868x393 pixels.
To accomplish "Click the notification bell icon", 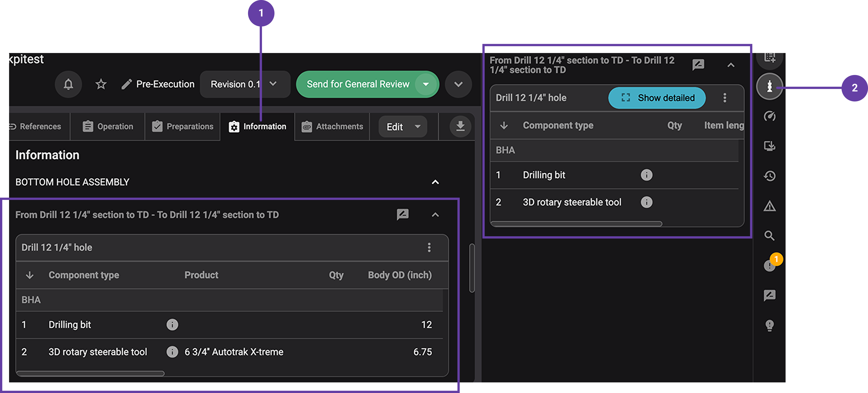I will click(x=68, y=84).
